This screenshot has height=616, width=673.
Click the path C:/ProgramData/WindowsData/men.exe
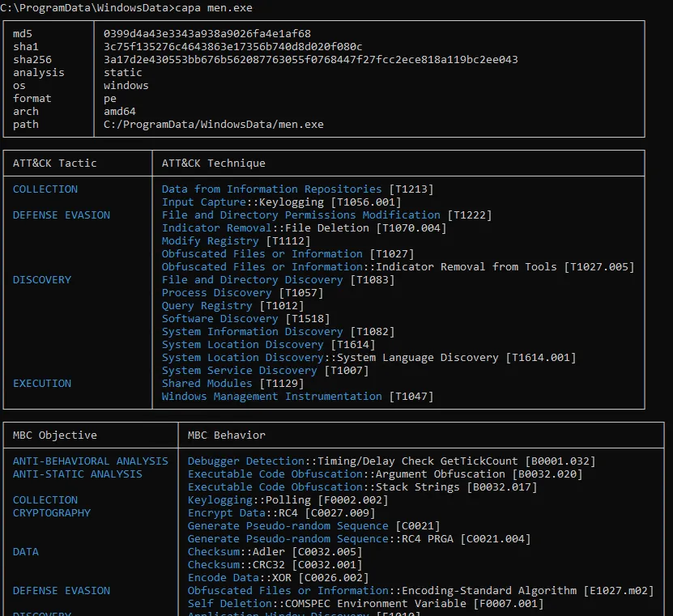(x=213, y=125)
